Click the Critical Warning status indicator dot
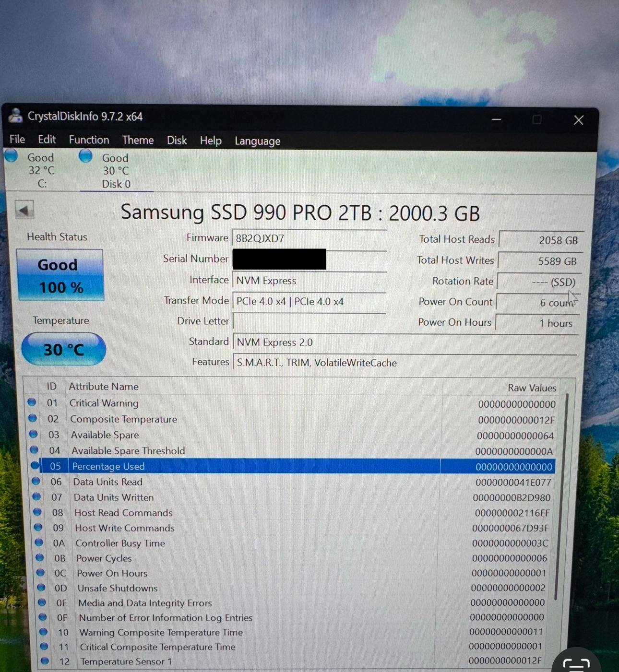Screen dimensions: 619x672 (x=32, y=402)
